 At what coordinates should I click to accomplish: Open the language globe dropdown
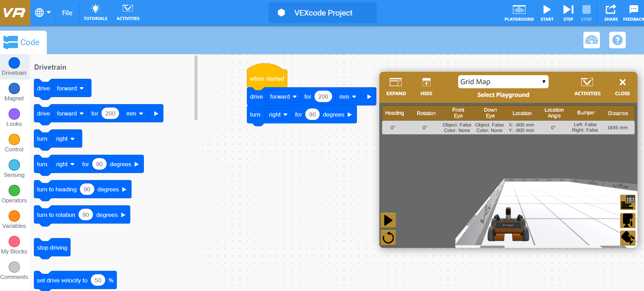(x=43, y=13)
